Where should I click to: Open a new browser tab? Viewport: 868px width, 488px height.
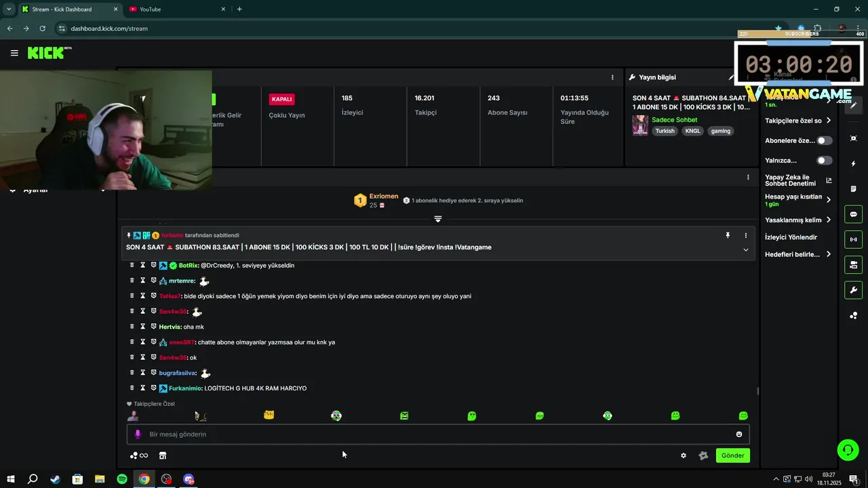(239, 9)
